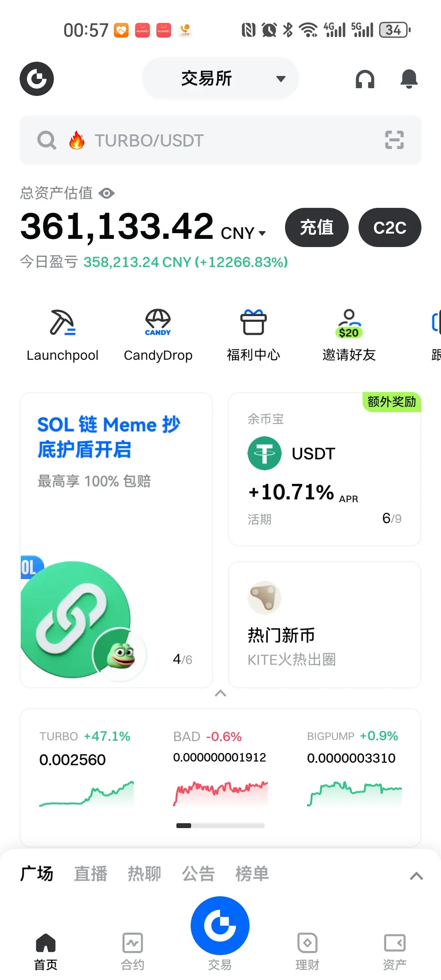Toggle total asset visibility eye
Screen dimensions: 441x980
[x=107, y=193]
